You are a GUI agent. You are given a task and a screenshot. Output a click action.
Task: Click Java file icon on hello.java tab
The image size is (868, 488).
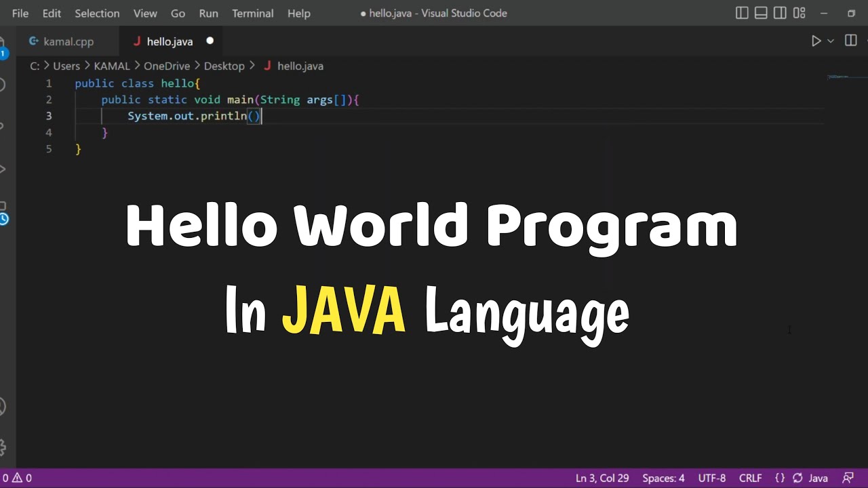[x=137, y=41]
